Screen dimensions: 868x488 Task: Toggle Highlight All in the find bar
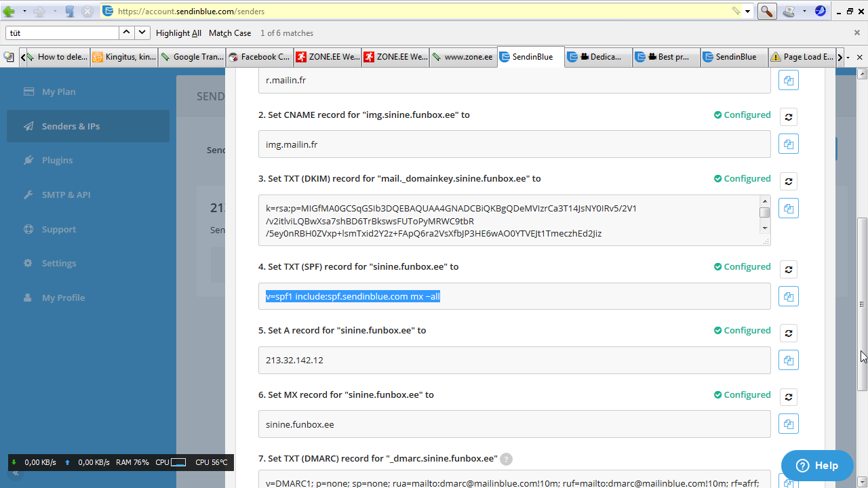[x=178, y=33]
